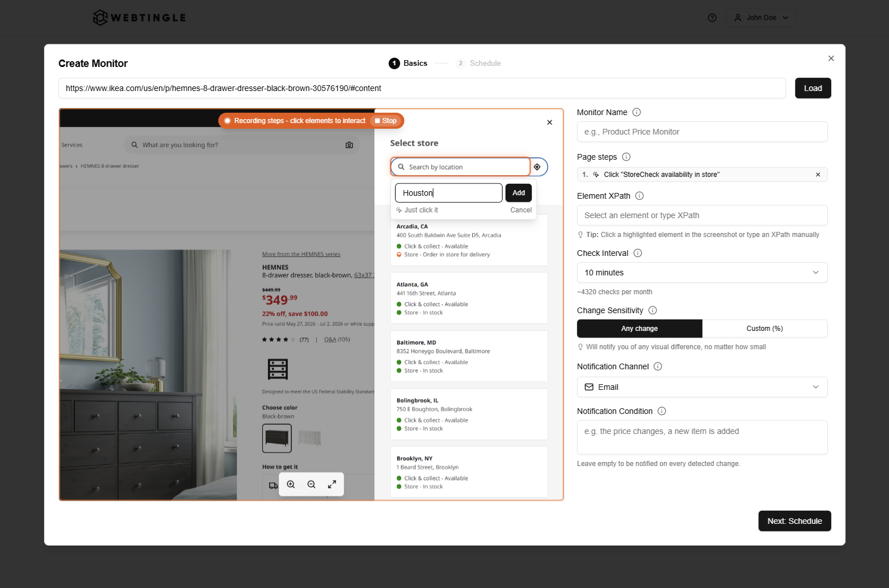Click the Notification Condition info icon
The height and width of the screenshot is (588, 889).
662,411
